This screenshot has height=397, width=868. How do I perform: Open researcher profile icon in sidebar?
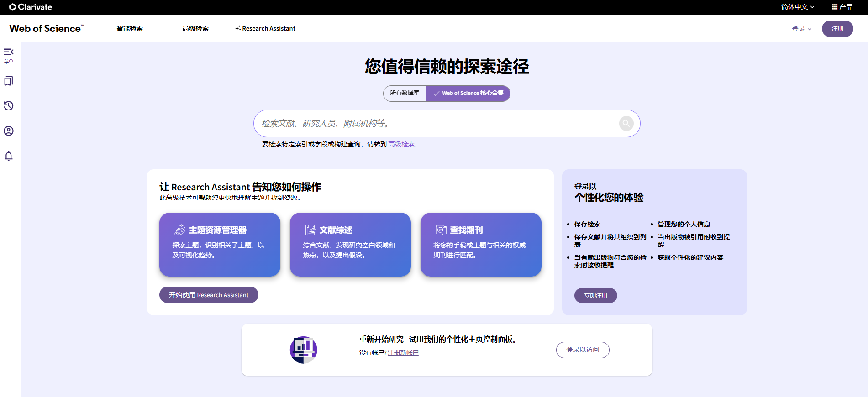click(9, 131)
